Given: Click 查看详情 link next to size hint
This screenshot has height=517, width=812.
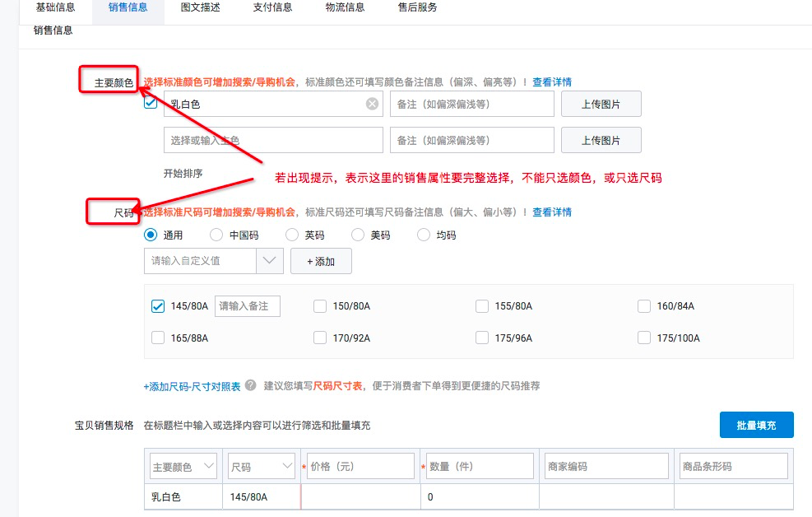Looking at the screenshot, I should pos(551,212).
